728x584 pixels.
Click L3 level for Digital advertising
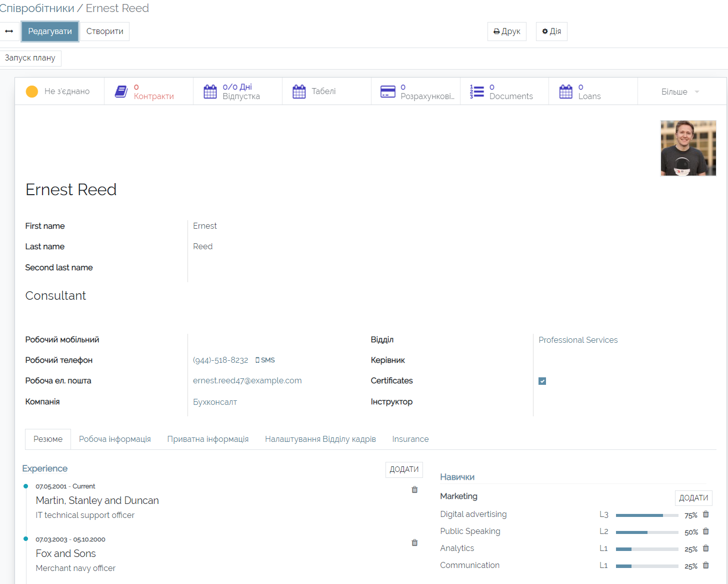tap(604, 514)
